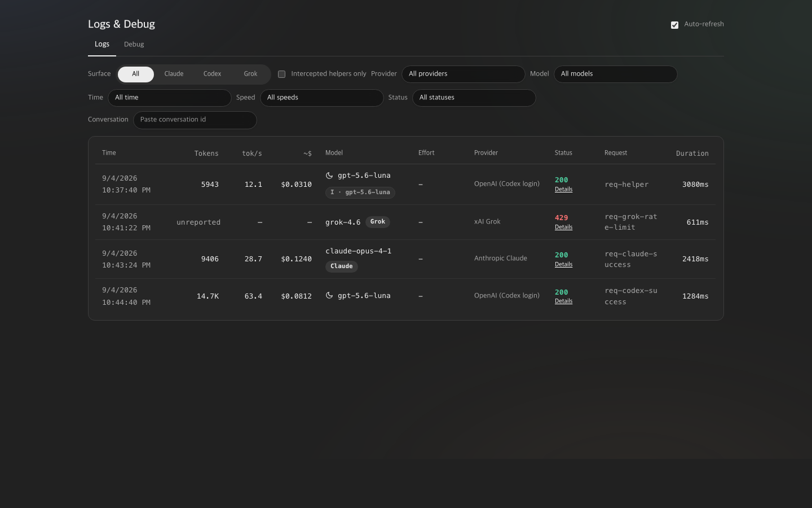Click the moon icon in the req-codex-success row
The width and height of the screenshot is (812, 508).
point(329,296)
